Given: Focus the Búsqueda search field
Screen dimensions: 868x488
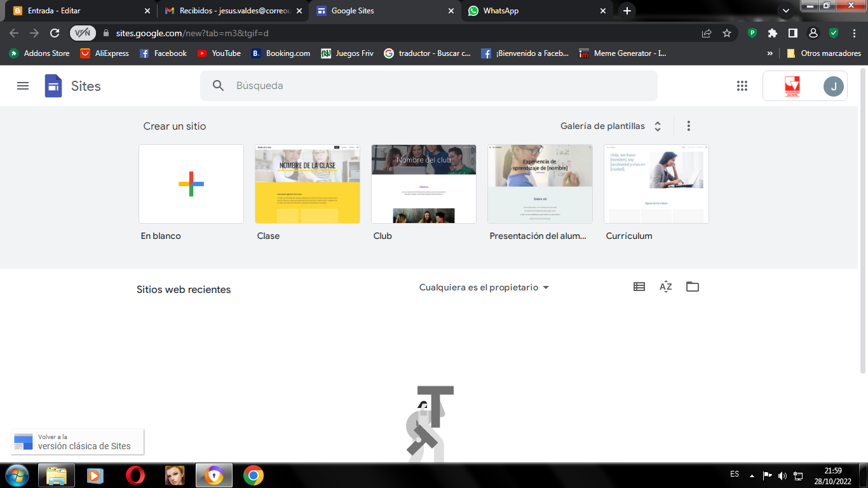Looking at the screenshot, I should [429, 86].
